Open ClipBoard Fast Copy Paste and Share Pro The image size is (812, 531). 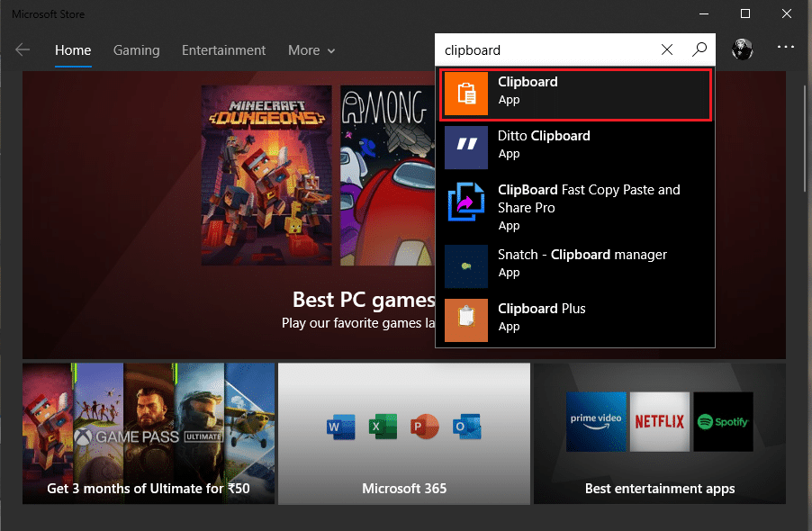click(576, 199)
